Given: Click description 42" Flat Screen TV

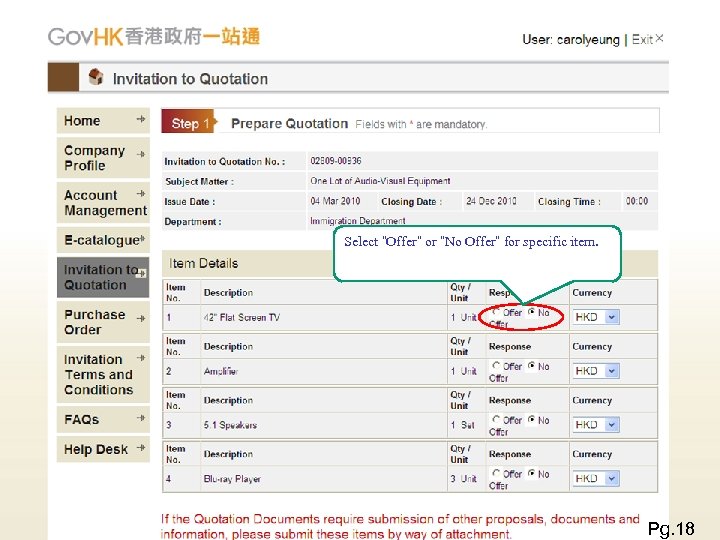Looking at the screenshot, I should 242,317.
